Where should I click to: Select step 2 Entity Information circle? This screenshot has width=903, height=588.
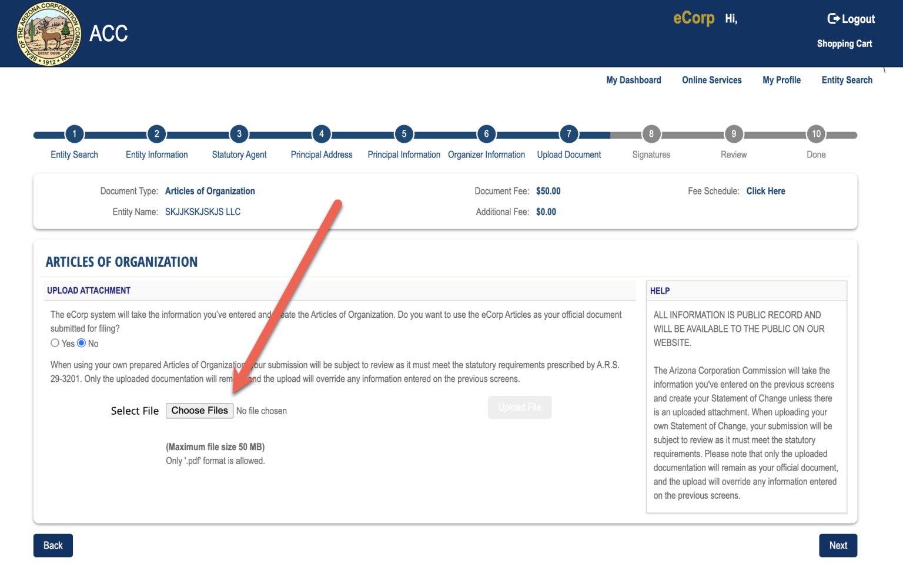tap(156, 134)
